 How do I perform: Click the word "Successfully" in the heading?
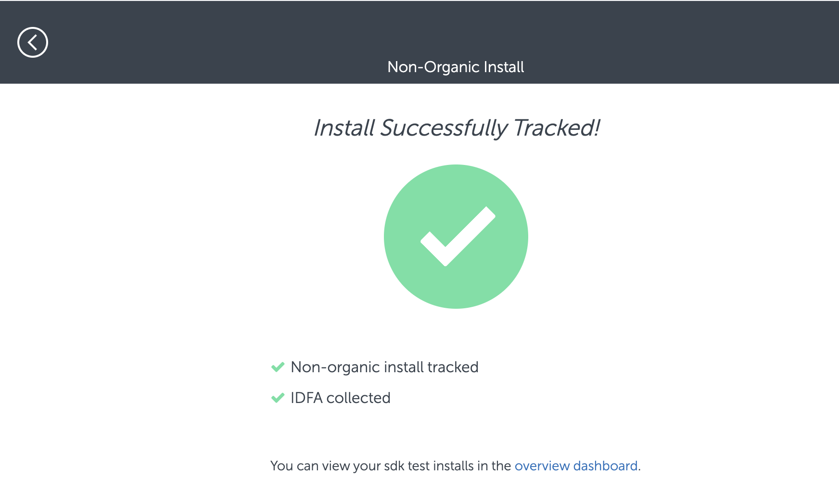444,128
